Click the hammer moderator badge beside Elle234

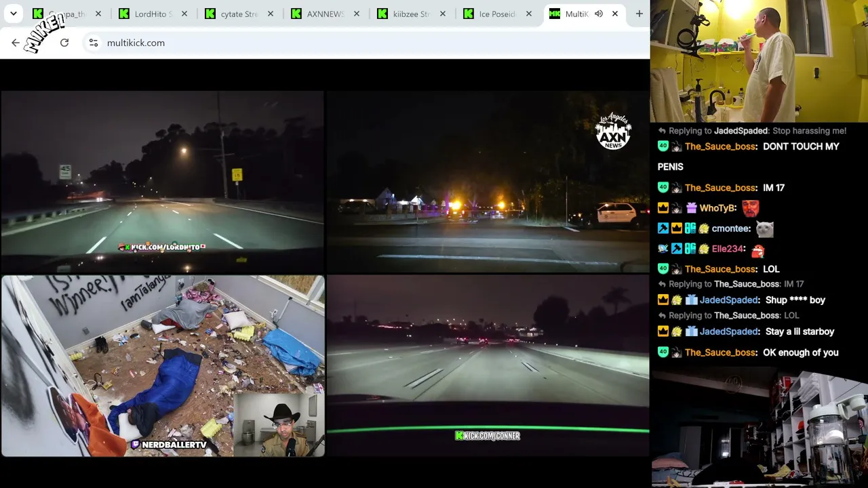point(677,249)
